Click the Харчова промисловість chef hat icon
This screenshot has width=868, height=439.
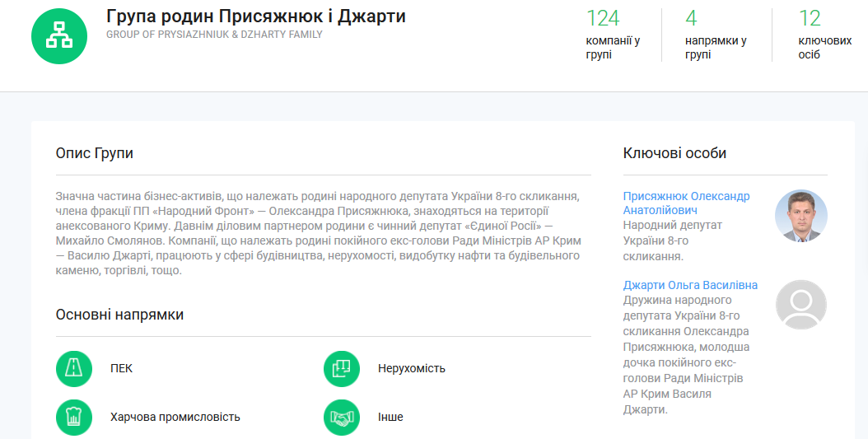coord(73,417)
